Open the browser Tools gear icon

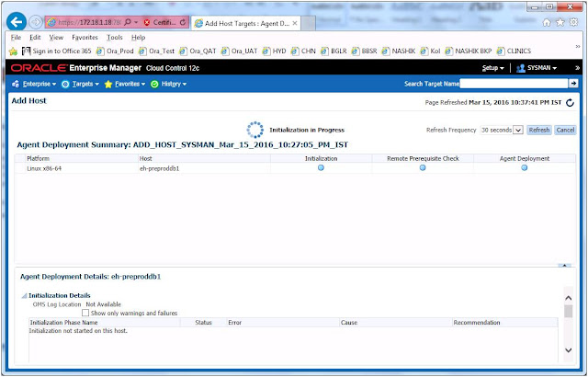[573, 22]
